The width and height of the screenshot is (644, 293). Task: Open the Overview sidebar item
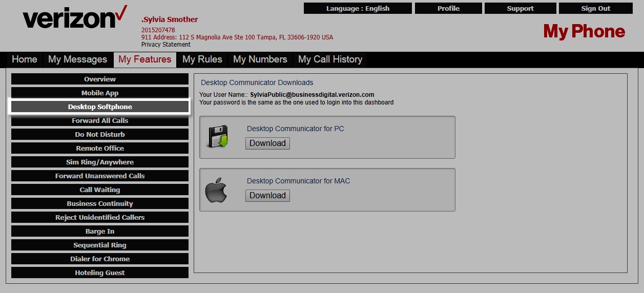coord(100,79)
